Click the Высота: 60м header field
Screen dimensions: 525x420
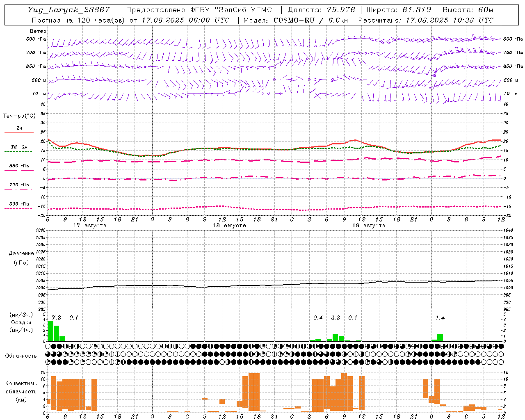click(x=468, y=10)
